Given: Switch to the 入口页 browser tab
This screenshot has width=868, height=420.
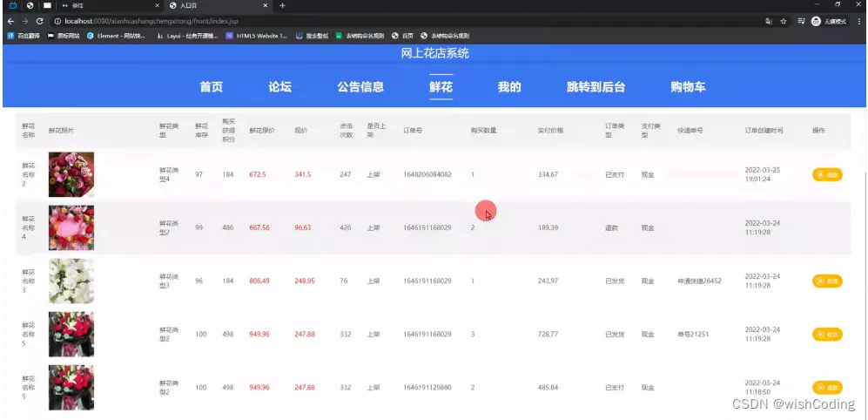Looking at the screenshot, I should pos(219,5).
